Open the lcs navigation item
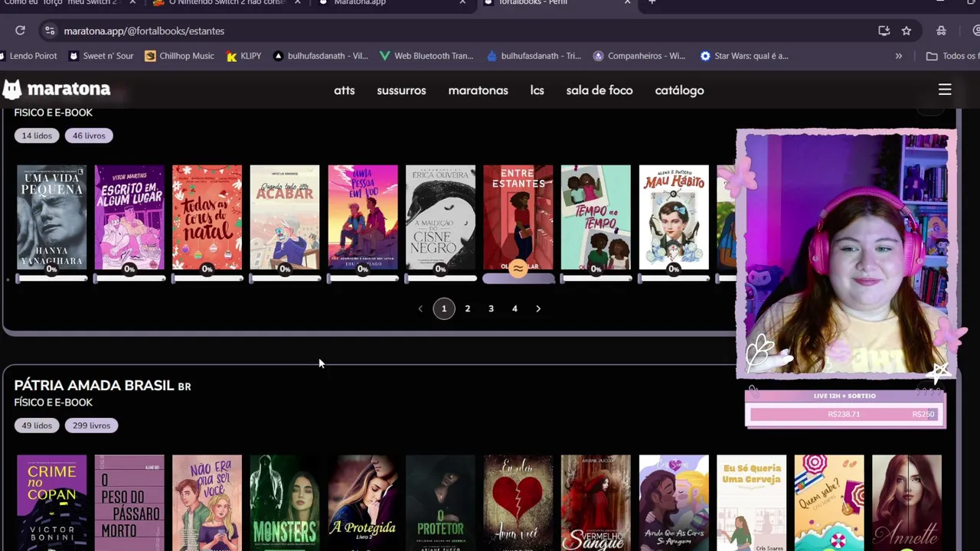The width and height of the screenshot is (980, 551). tap(537, 90)
